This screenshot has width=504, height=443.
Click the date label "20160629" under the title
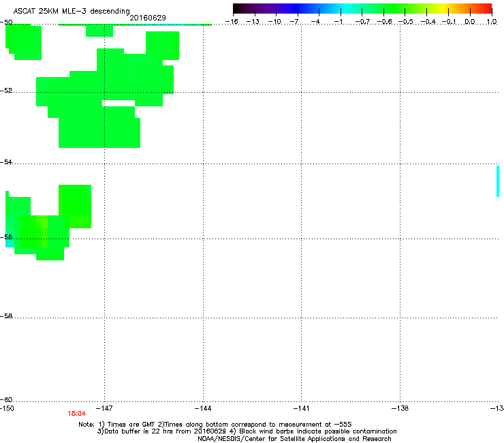click(148, 18)
